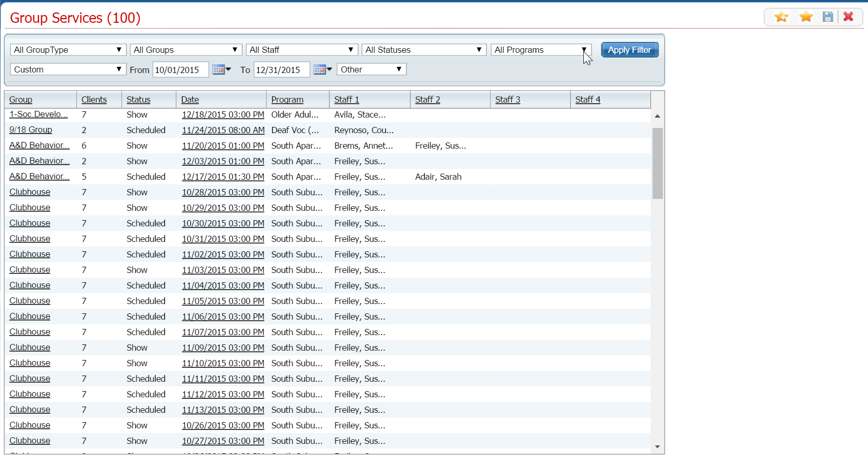Screen dimensions: 868x461
Task: Open the Other dropdown next to To date
Action: click(371, 69)
